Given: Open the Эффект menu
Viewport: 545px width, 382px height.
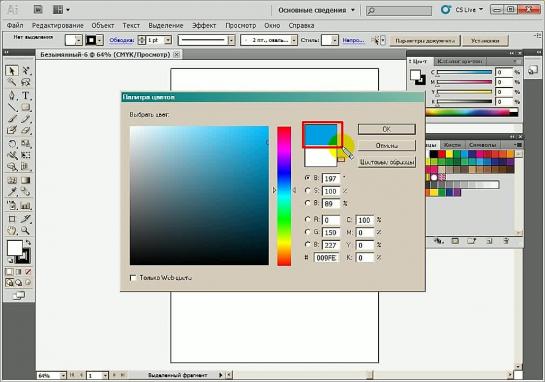Looking at the screenshot, I should click(204, 25).
